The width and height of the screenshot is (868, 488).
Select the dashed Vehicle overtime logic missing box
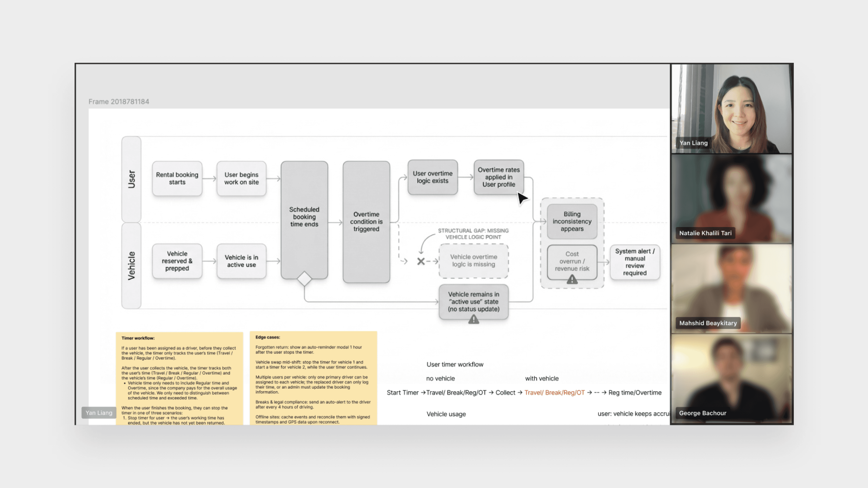click(x=473, y=261)
